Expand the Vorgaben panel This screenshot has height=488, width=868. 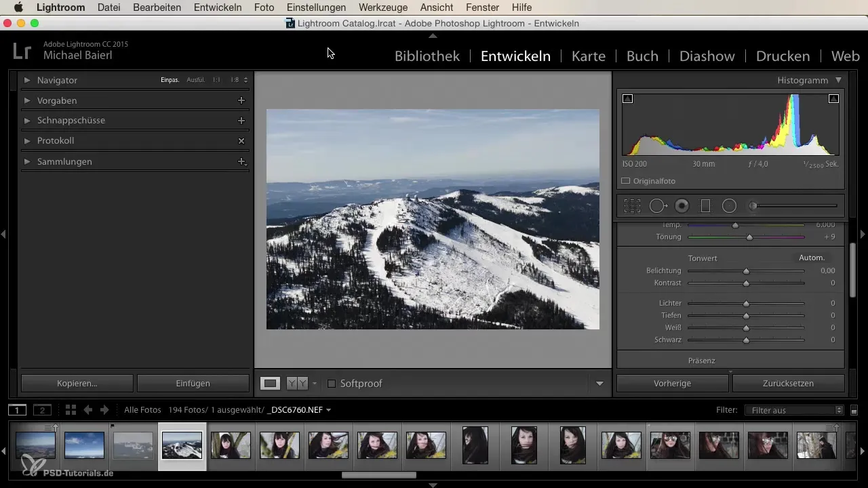point(27,100)
